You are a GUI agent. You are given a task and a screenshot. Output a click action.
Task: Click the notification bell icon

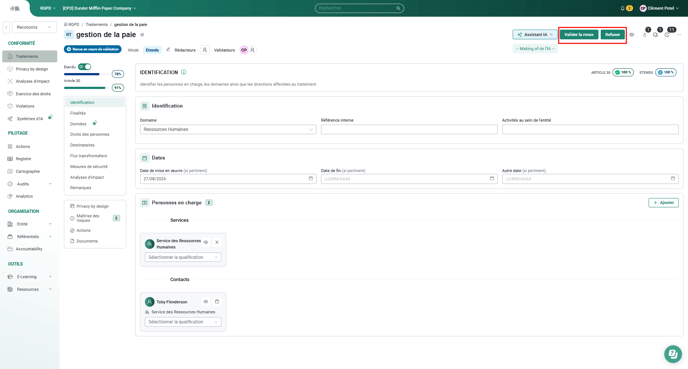coord(622,8)
